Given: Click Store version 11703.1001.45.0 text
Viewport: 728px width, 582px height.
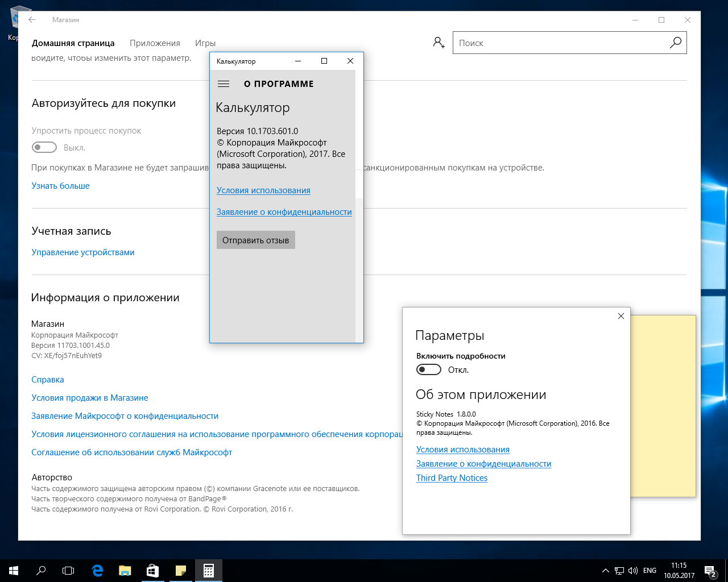Looking at the screenshot, I should click(x=71, y=346).
